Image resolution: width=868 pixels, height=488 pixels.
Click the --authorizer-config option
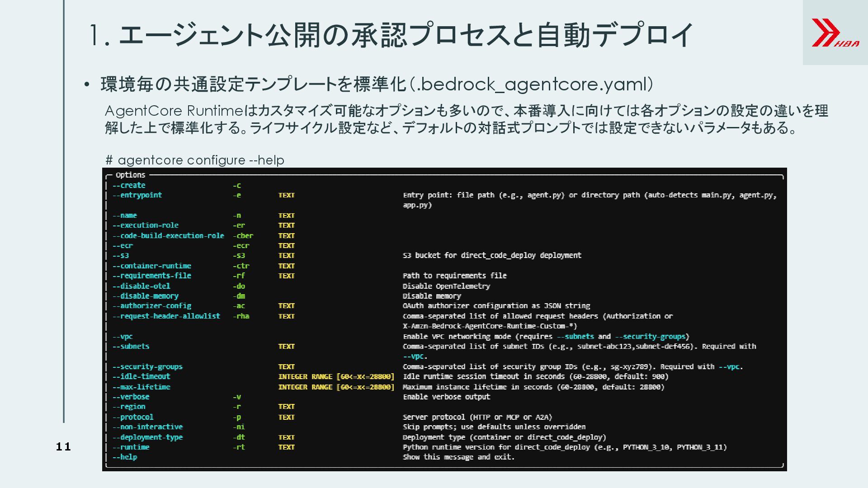click(x=151, y=306)
